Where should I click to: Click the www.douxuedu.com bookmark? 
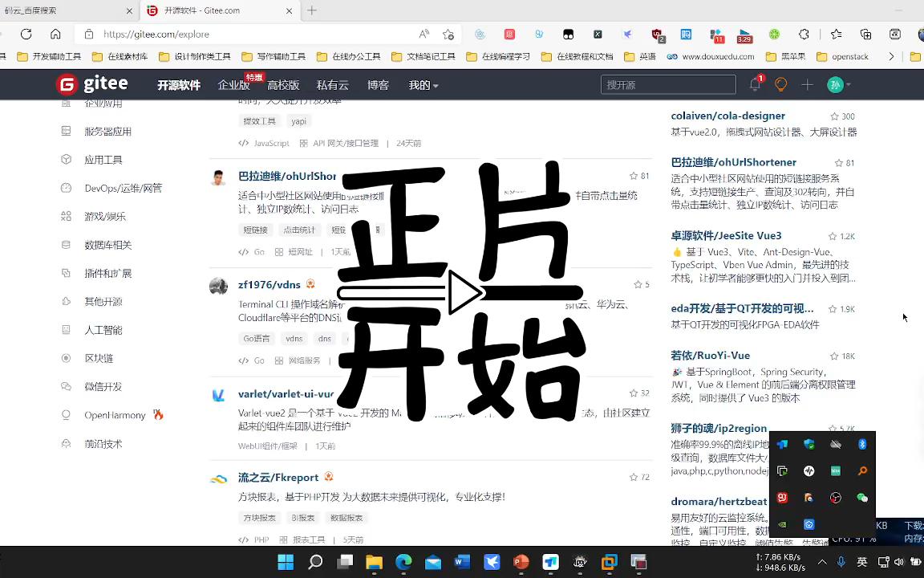(710, 57)
